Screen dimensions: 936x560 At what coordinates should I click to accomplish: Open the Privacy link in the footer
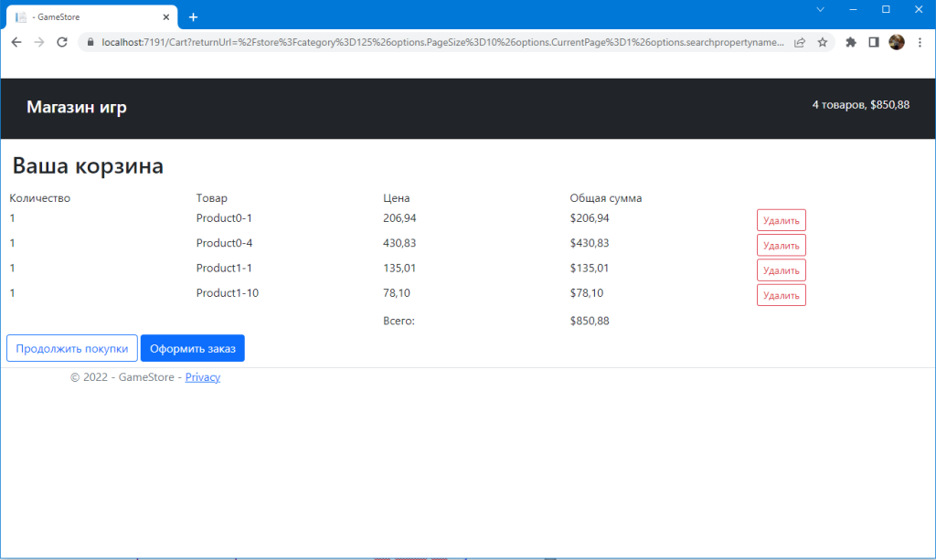pos(202,376)
